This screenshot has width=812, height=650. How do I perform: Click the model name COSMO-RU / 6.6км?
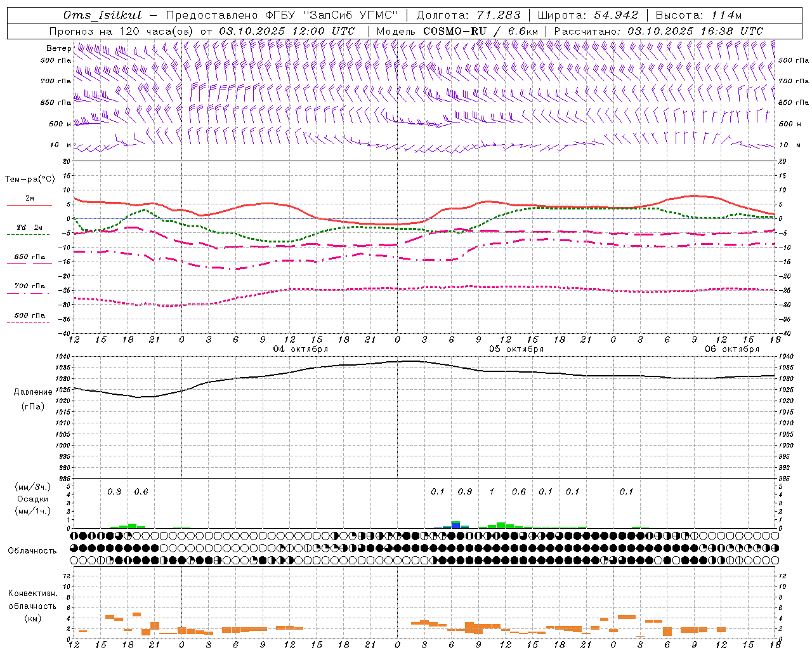[480, 31]
